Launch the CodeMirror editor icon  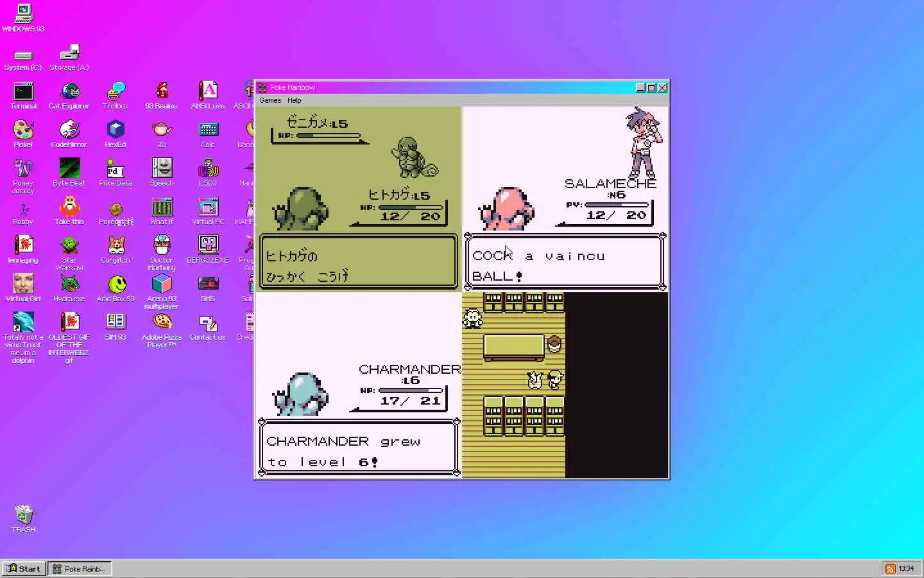[69, 134]
